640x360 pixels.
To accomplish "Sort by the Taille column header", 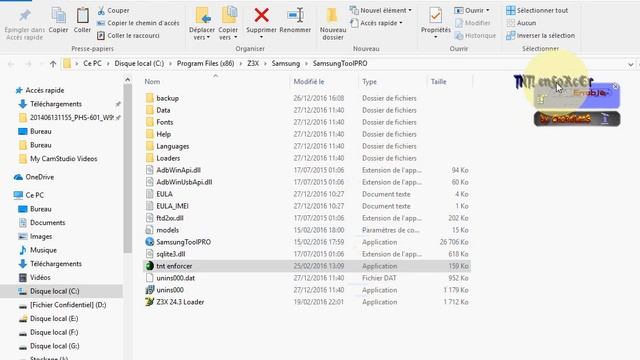I will point(438,82).
